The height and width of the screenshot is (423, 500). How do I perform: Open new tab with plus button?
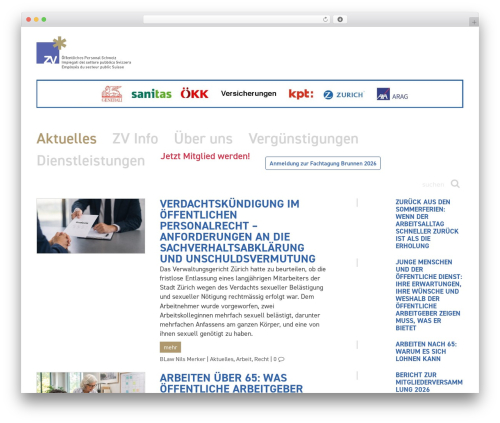[474, 22]
